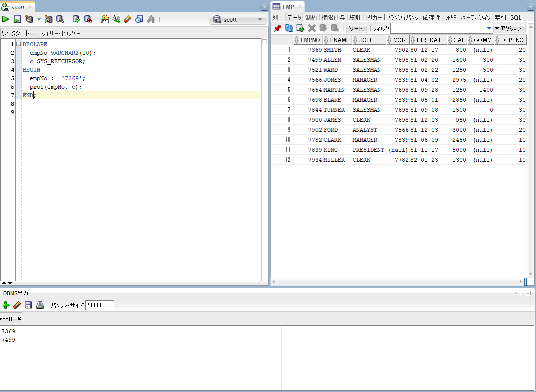Refresh the EMP data grid
This screenshot has height=392, width=536.
[289, 28]
